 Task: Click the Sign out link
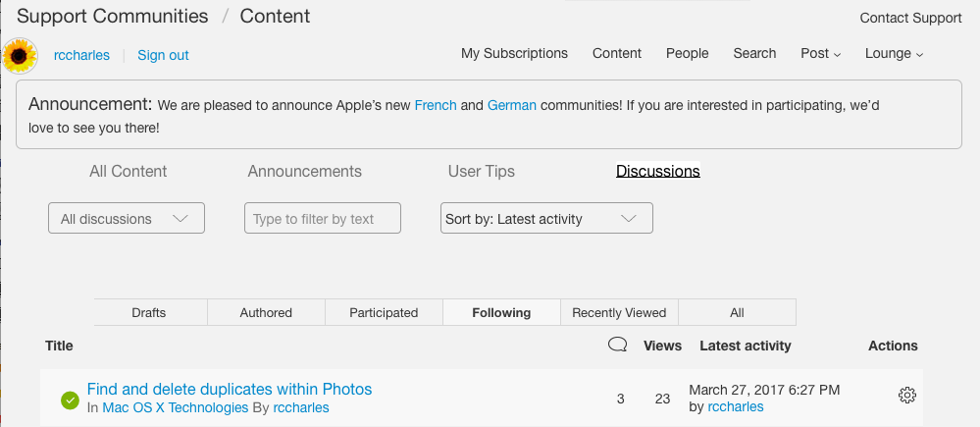163,56
